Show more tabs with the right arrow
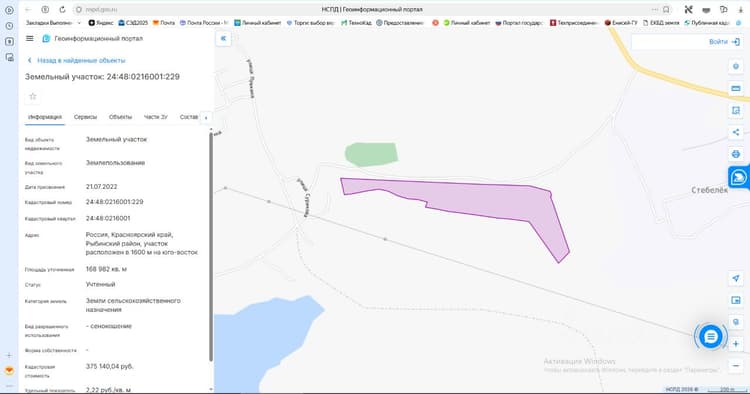This screenshot has height=394, width=750. [206, 117]
